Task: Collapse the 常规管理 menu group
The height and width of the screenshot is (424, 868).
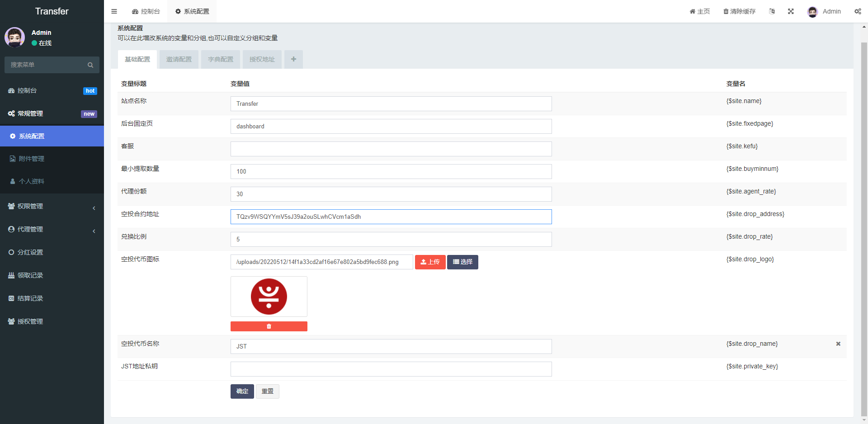Action: pos(52,113)
